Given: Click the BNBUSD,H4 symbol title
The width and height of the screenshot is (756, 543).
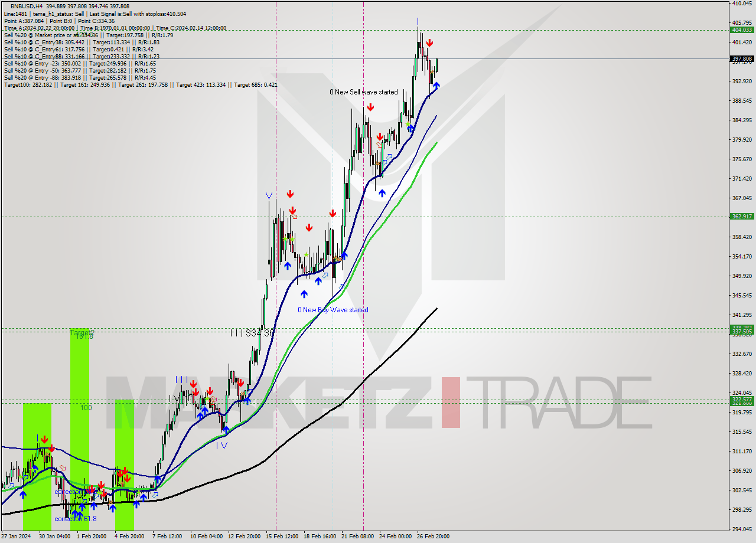Looking at the screenshot, I should (x=27, y=6).
